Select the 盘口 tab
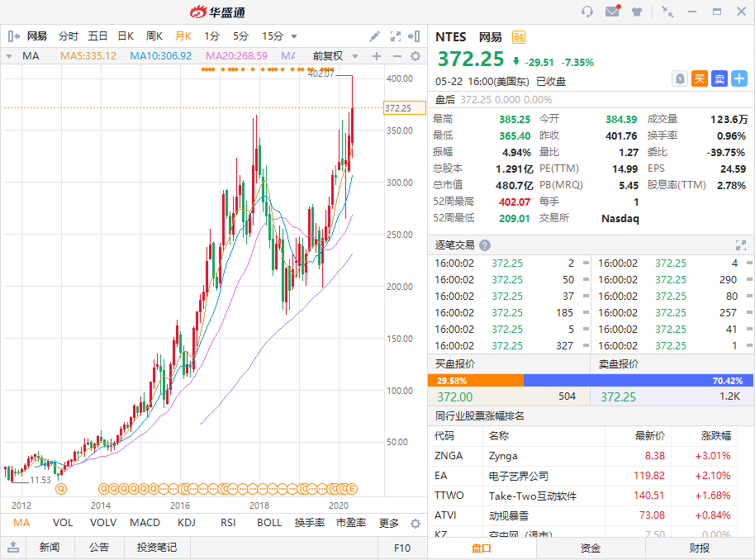Viewport: 755px width, 560px height. pyautogui.click(x=481, y=548)
